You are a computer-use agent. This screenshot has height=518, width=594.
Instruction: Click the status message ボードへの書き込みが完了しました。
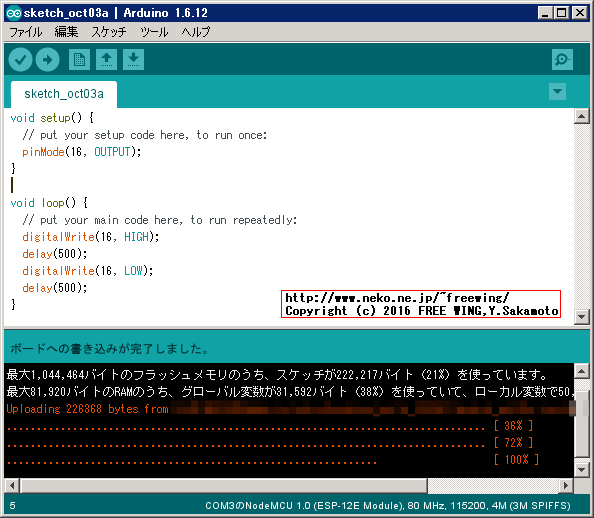tap(109, 349)
